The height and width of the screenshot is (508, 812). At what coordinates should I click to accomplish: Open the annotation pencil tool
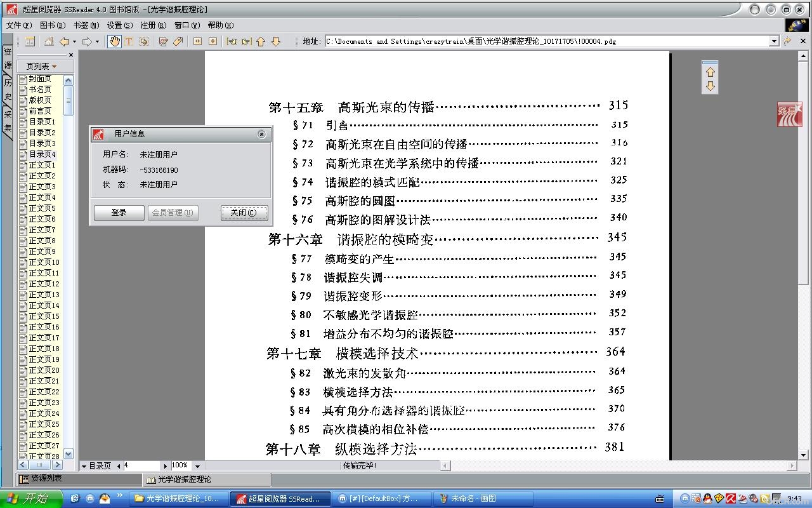point(163,41)
